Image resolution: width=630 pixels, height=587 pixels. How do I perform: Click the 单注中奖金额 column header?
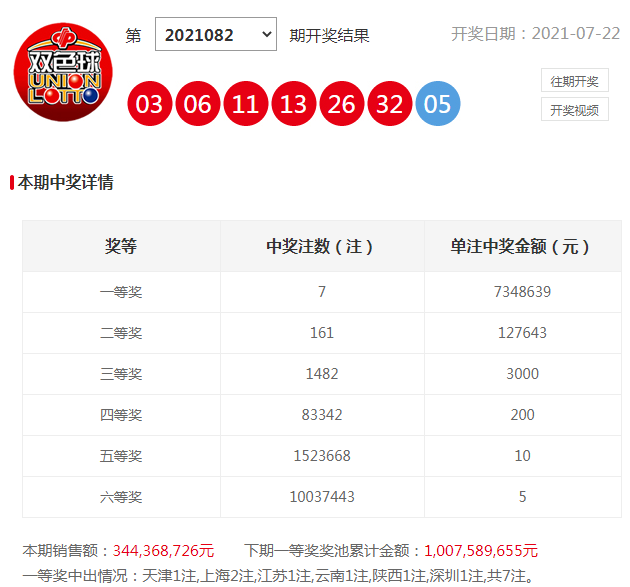click(522, 246)
